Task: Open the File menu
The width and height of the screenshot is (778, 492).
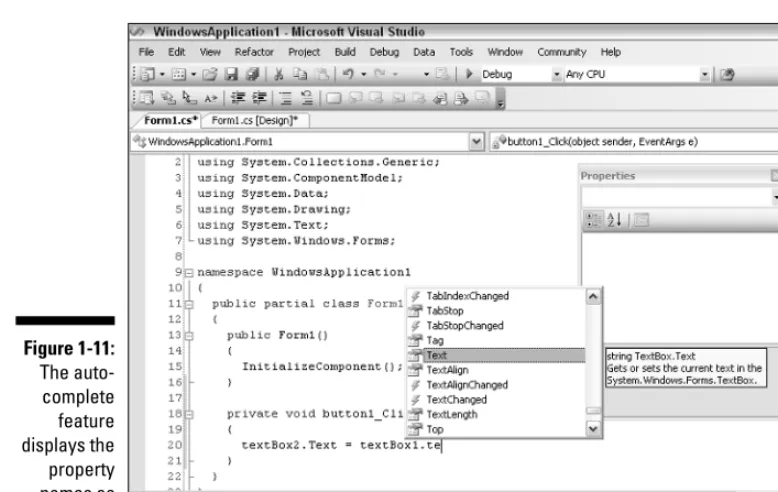Action: tap(146, 52)
